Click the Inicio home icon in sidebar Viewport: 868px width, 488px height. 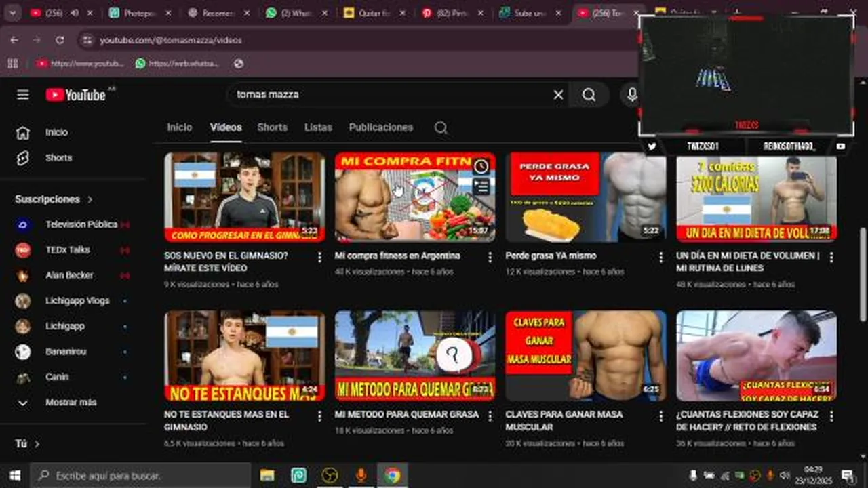[x=22, y=132]
